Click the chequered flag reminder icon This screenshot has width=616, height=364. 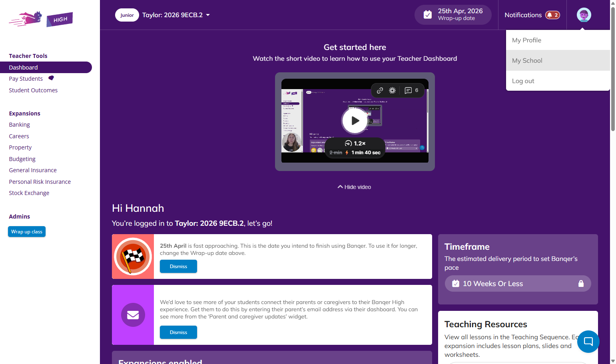click(133, 257)
